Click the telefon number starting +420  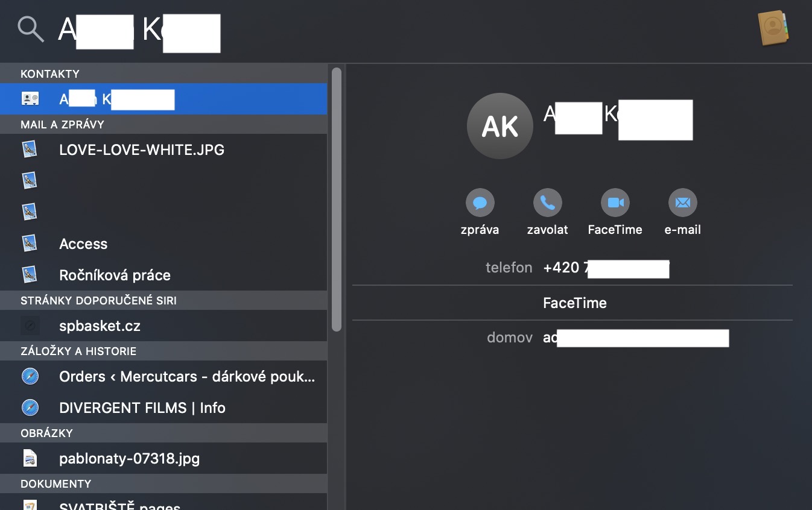pos(606,268)
